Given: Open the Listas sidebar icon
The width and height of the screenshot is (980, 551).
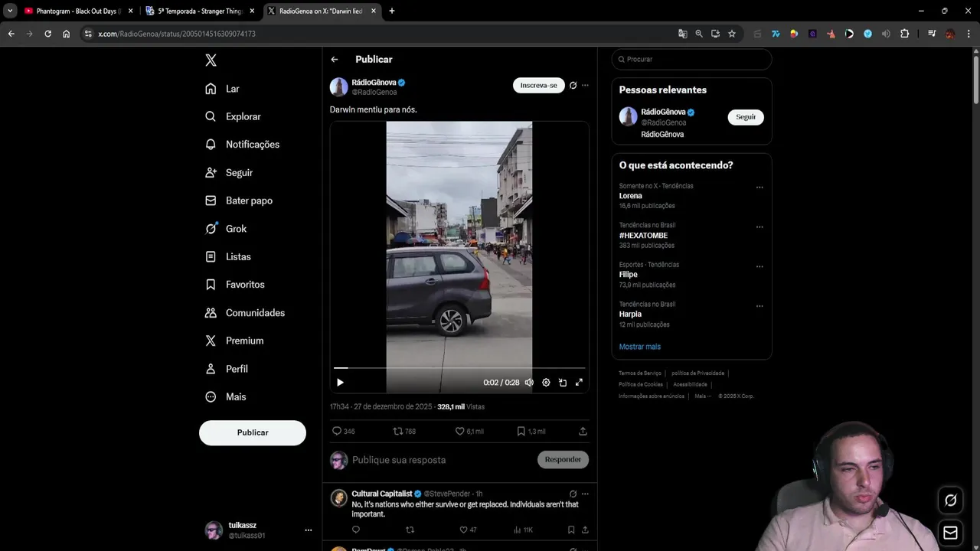Looking at the screenshot, I should [x=211, y=256].
